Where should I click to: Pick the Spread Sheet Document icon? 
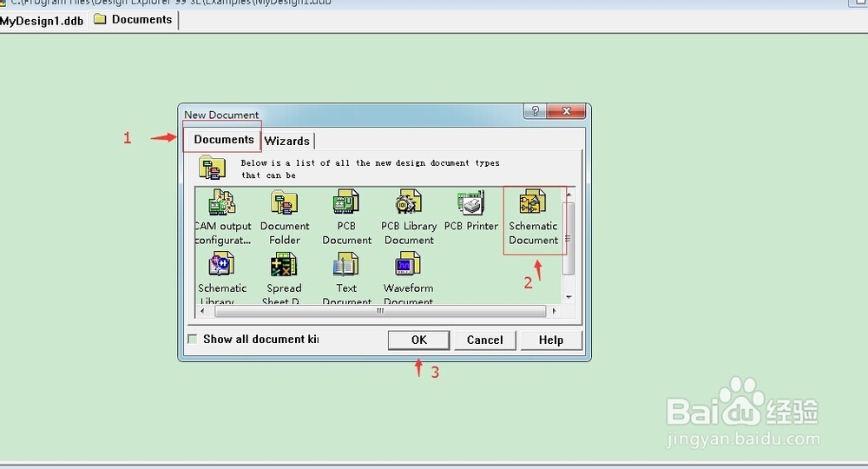tap(284, 265)
